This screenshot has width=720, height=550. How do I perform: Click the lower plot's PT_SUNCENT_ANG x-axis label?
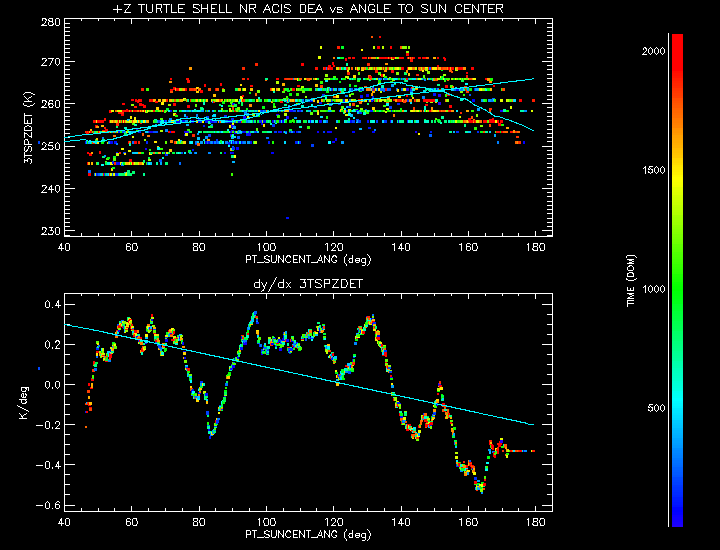click(307, 535)
